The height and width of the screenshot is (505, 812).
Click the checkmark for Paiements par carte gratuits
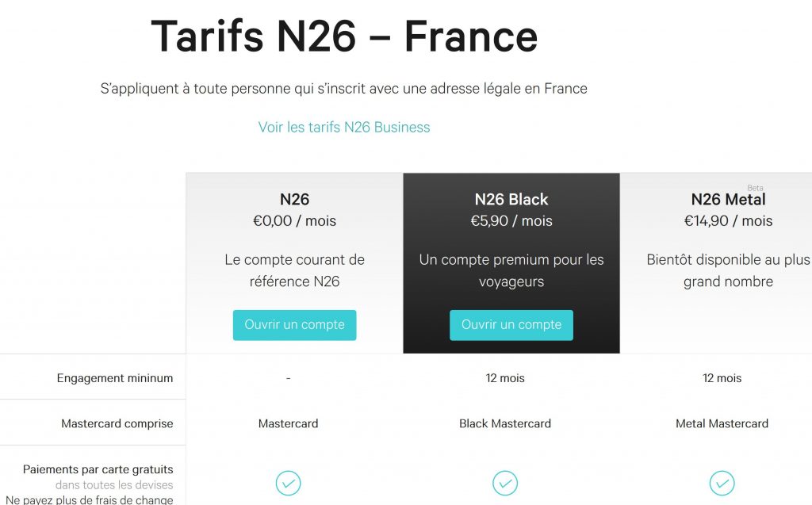pyautogui.click(x=289, y=482)
